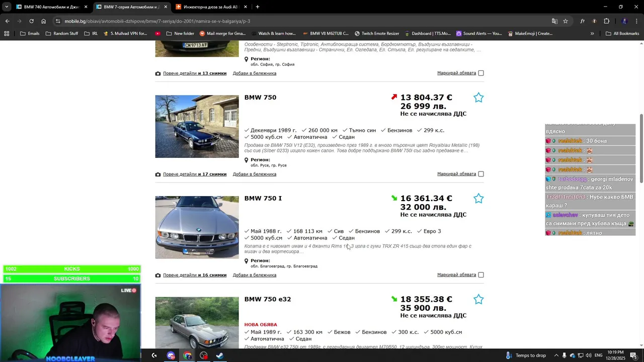The width and height of the screenshot is (644, 362).
Task: Click the page vertical scrollbar thumb
Action: pos(641,148)
